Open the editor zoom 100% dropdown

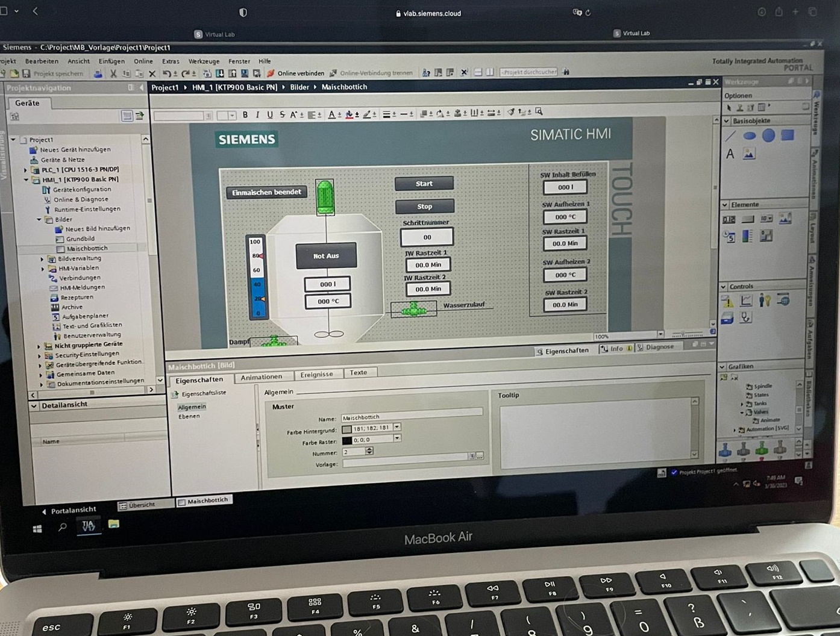point(660,334)
